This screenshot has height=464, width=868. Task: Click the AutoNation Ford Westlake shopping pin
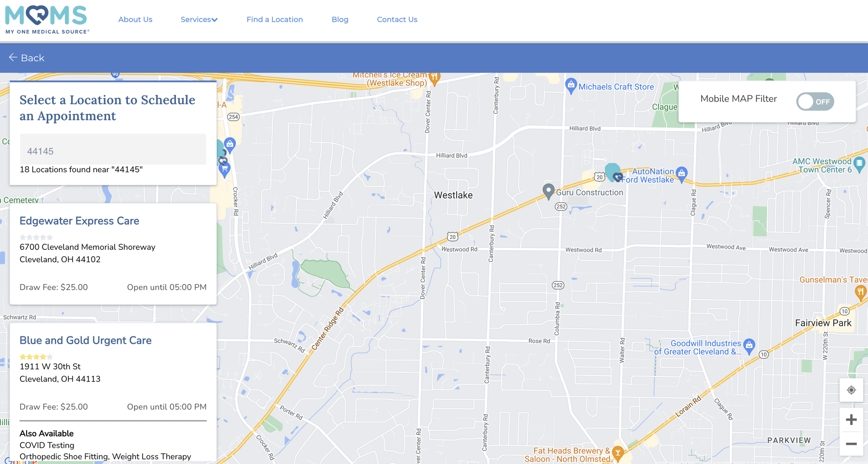tap(682, 174)
